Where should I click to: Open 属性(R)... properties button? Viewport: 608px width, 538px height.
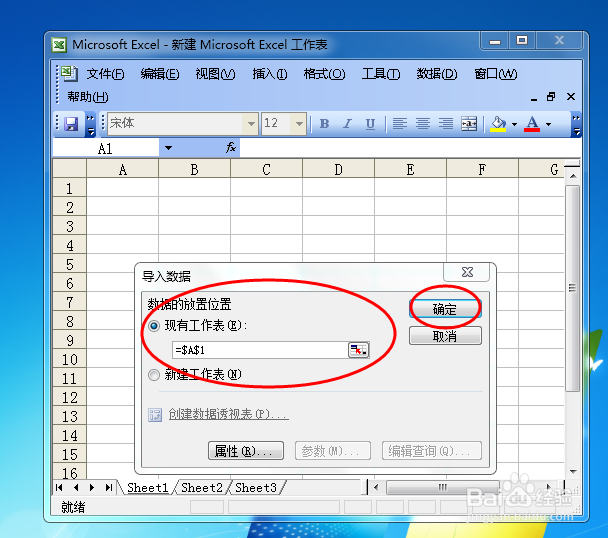(x=245, y=451)
